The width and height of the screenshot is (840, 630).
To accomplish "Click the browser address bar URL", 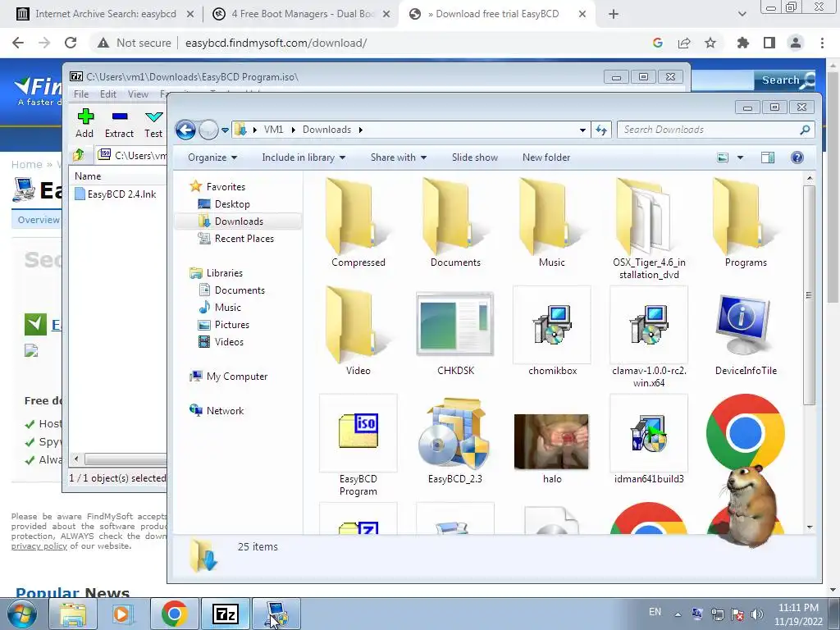I will [276, 43].
